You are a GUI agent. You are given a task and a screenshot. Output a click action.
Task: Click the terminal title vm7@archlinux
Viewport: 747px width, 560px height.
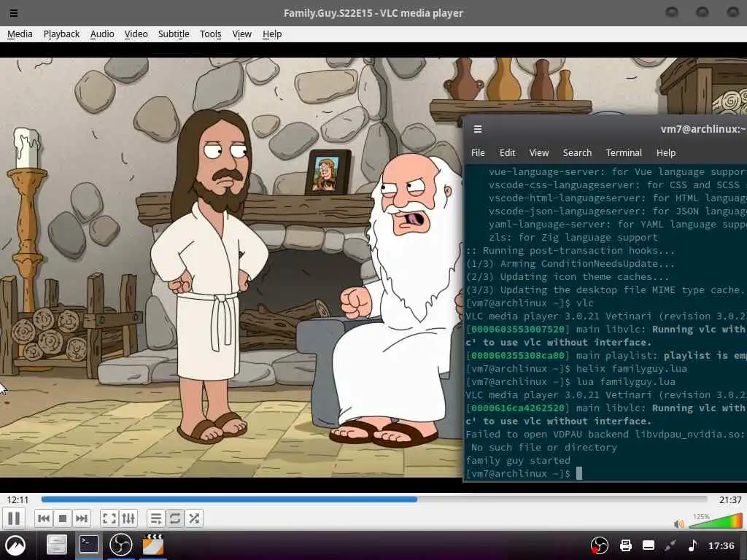click(703, 129)
